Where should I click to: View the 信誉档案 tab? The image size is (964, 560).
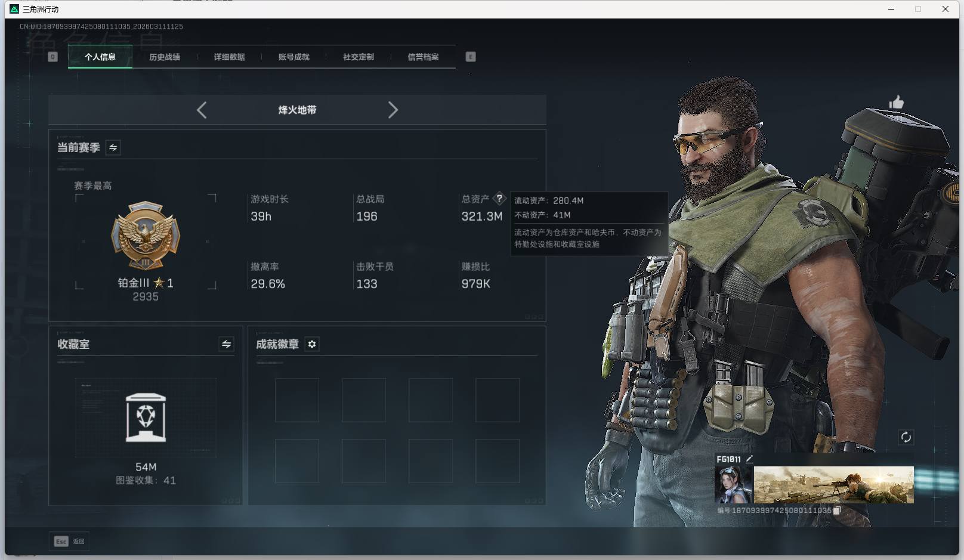(423, 57)
